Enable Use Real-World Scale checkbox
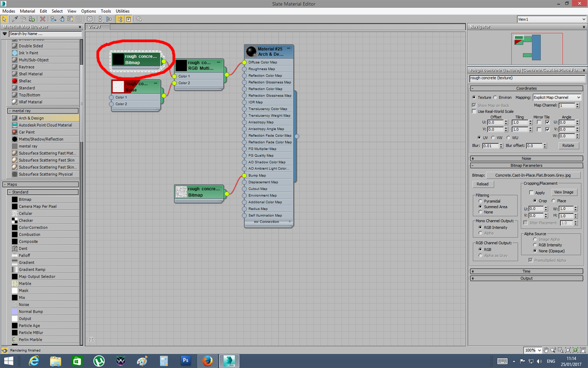588x368 pixels. click(x=475, y=112)
